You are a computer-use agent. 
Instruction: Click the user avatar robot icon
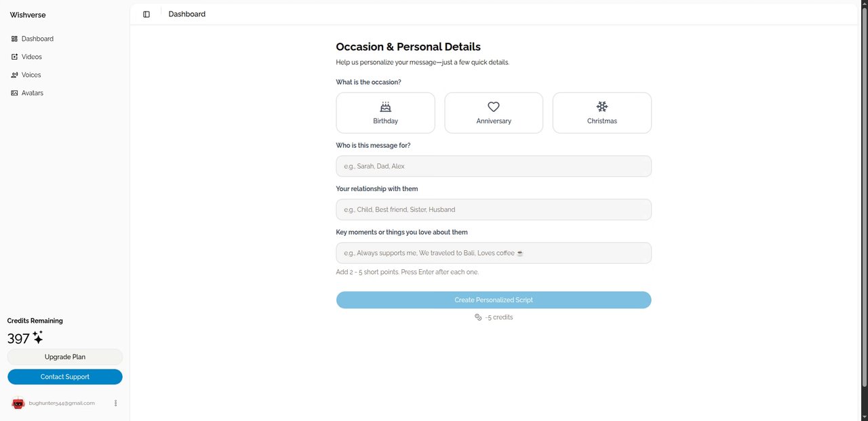pos(18,403)
